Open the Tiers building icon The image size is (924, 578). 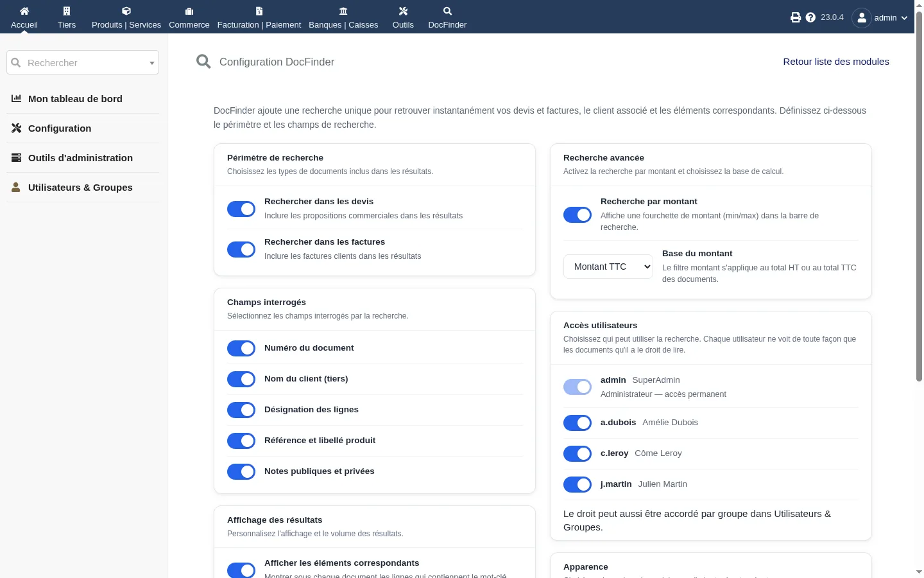click(67, 11)
